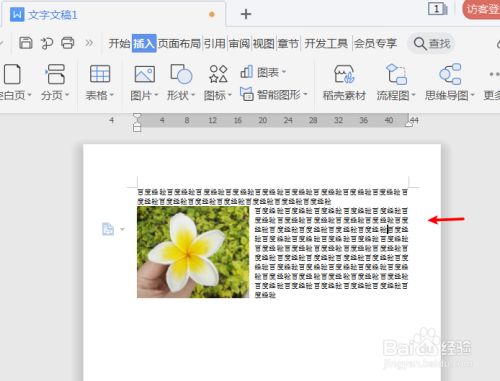Expand the 分页 dropdown arrow
Image resolution: width=500 pixels, height=381 pixels.
[67, 95]
